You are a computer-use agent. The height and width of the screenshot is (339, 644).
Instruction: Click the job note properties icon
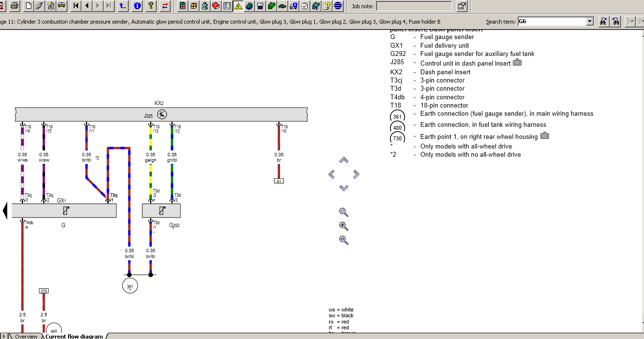coord(461,6)
